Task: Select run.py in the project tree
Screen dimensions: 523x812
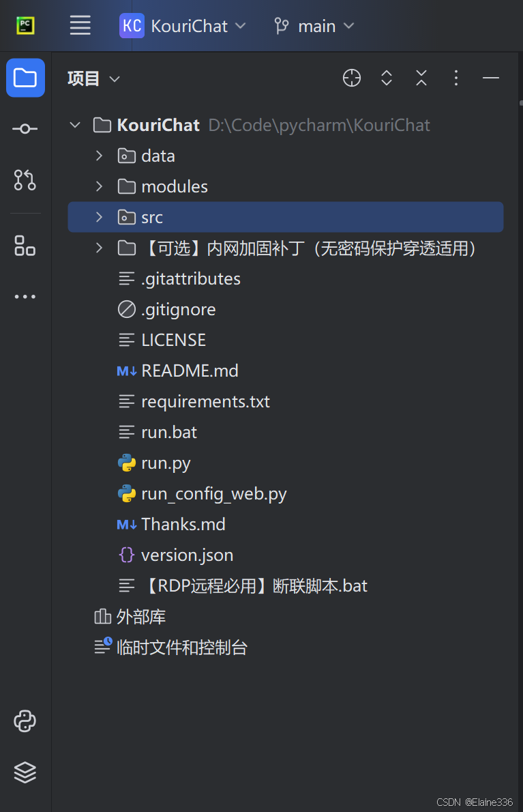Action: 164,463
